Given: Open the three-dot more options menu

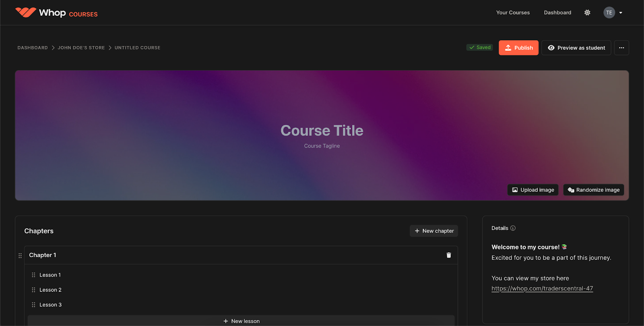Looking at the screenshot, I should 621,48.
